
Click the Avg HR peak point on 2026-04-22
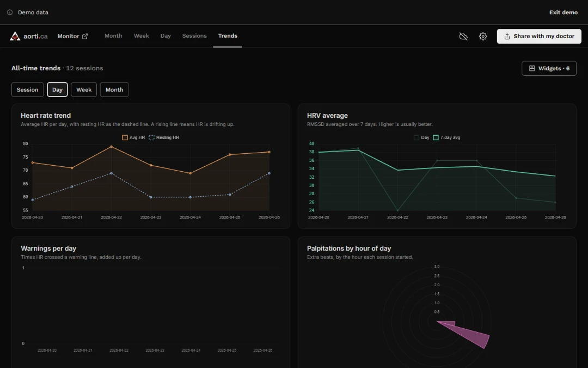pyautogui.click(x=112, y=147)
